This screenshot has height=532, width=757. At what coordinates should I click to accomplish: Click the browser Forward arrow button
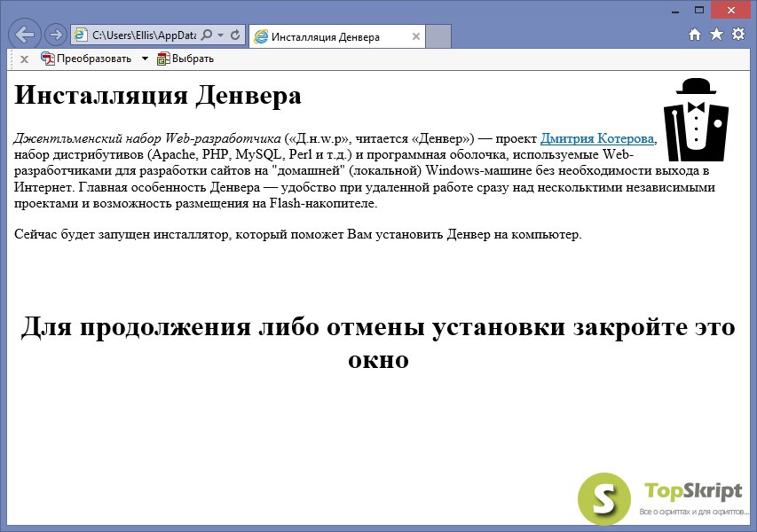[x=56, y=35]
